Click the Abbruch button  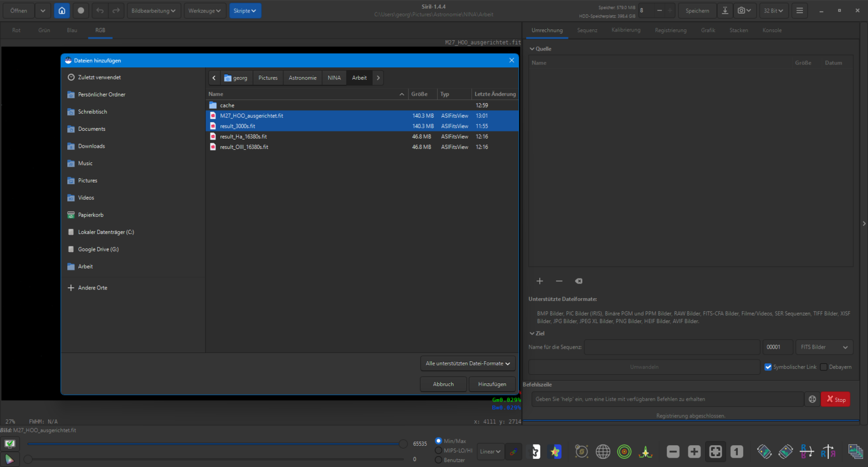coord(443,384)
